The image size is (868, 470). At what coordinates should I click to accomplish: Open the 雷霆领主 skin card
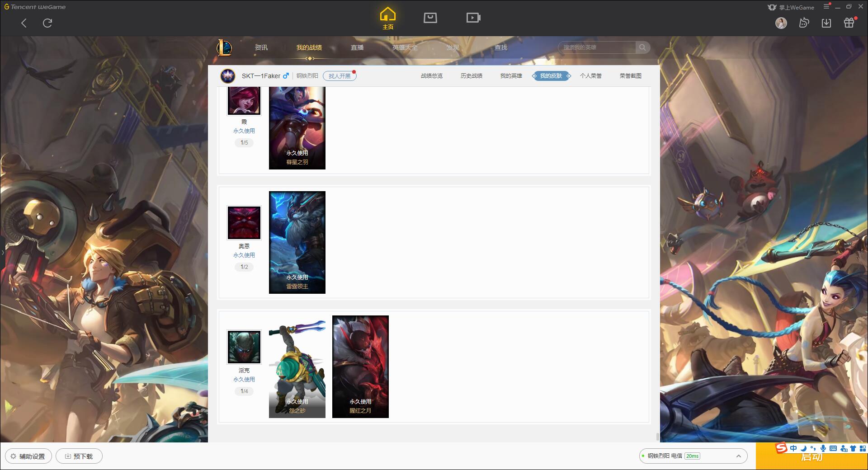pyautogui.click(x=297, y=242)
